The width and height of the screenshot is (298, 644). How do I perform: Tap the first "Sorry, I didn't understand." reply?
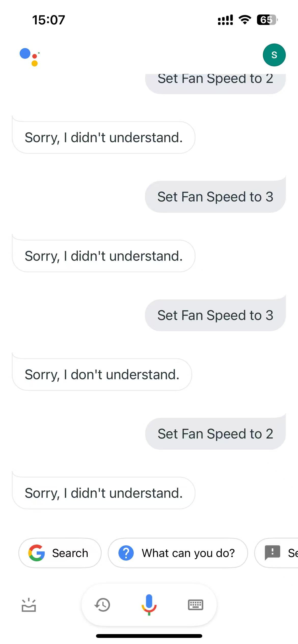[x=104, y=137]
